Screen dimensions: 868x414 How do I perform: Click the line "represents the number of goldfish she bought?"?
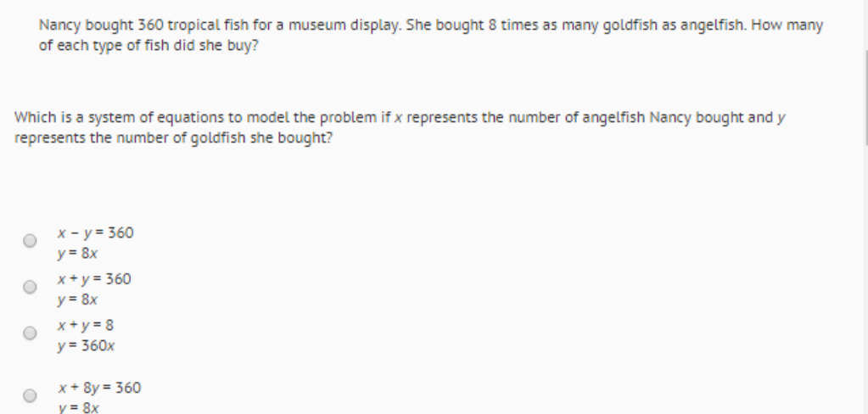point(173,138)
